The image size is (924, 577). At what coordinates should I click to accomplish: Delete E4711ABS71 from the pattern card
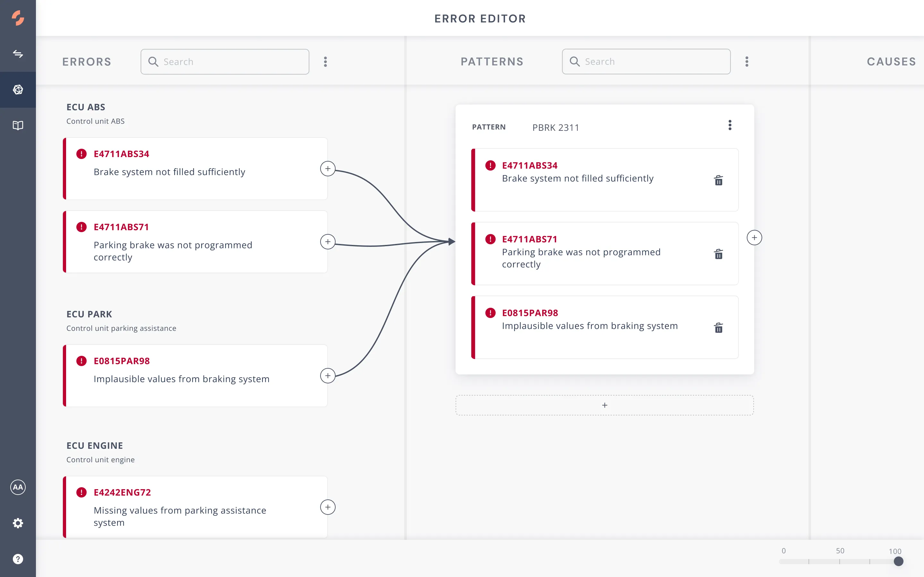(718, 254)
